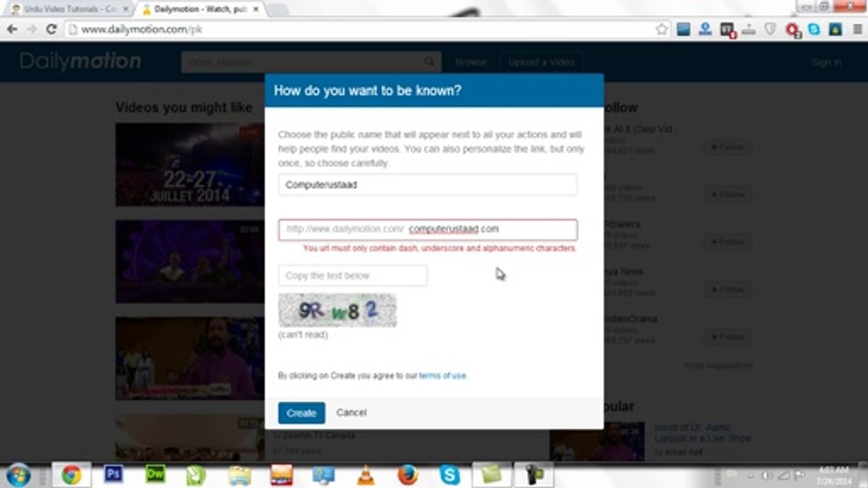The width and height of the screenshot is (868, 488).
Task: Open Skype from the taskbar
Action: (450, 474)
